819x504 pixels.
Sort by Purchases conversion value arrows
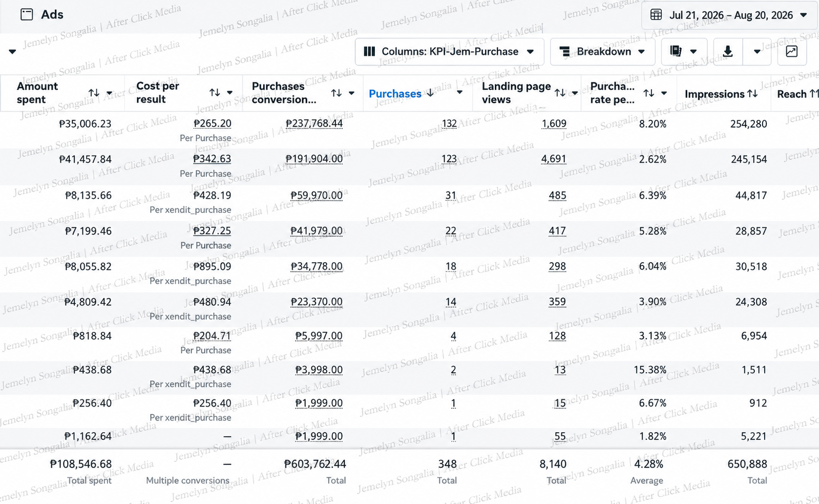point(336,93)
